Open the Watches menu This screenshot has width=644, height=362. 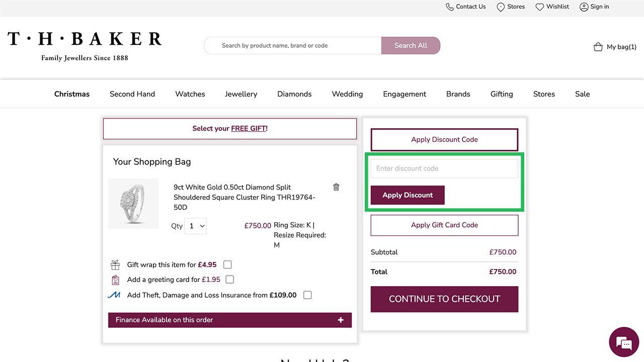pos(190,94)
